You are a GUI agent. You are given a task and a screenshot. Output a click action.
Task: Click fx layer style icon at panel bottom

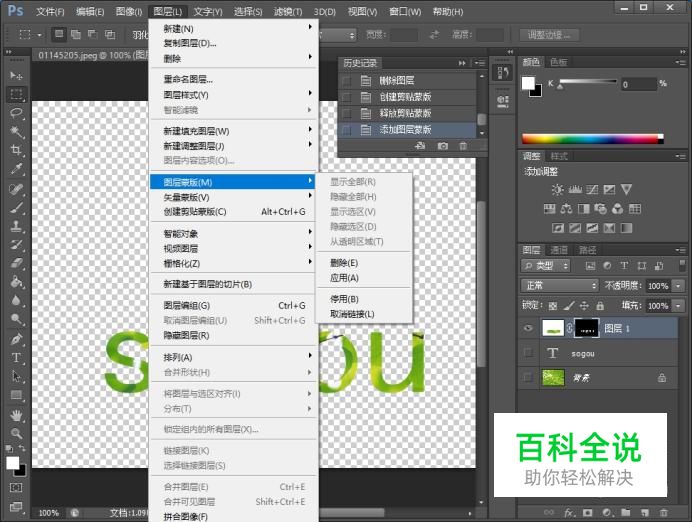569,513
